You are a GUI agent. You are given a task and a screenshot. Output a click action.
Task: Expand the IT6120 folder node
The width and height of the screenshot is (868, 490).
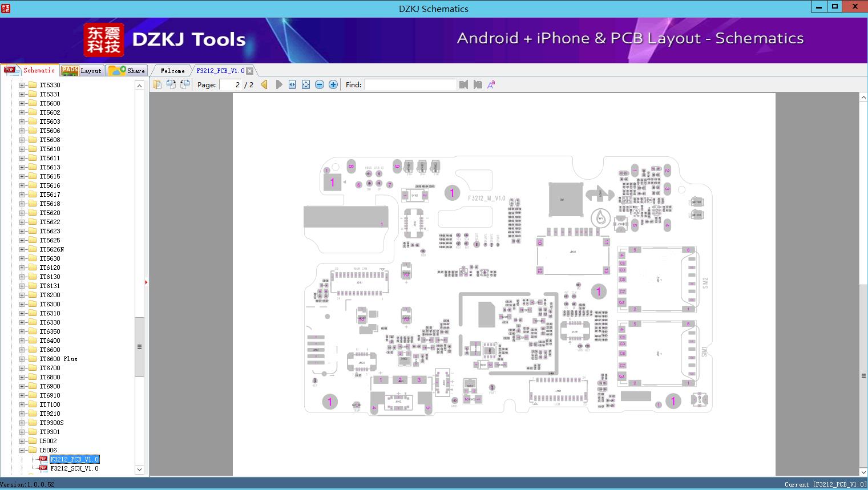pos(22,268)
